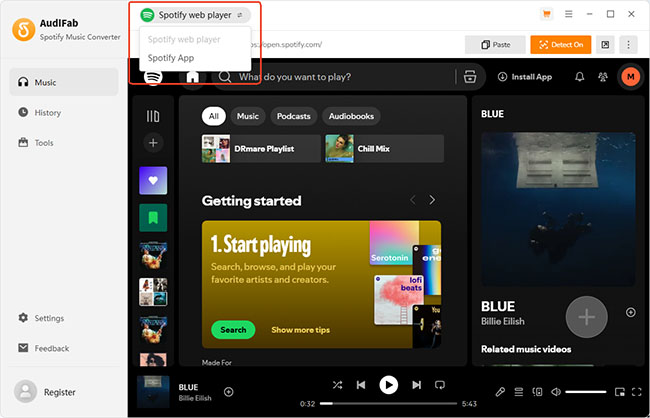Image resolution: width=650 pixels, height=418 pixels.
Task: Click the shopping cart purchase icon
Action: coord(546,14)
